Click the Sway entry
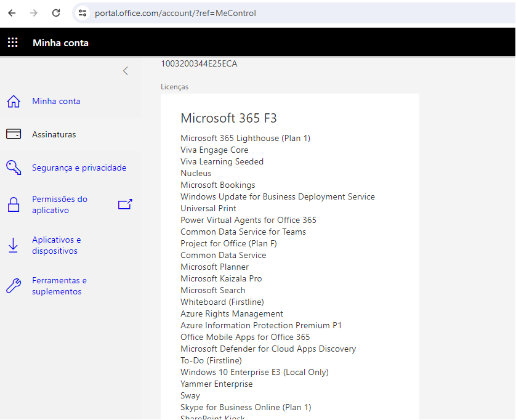 pos(190,396)
